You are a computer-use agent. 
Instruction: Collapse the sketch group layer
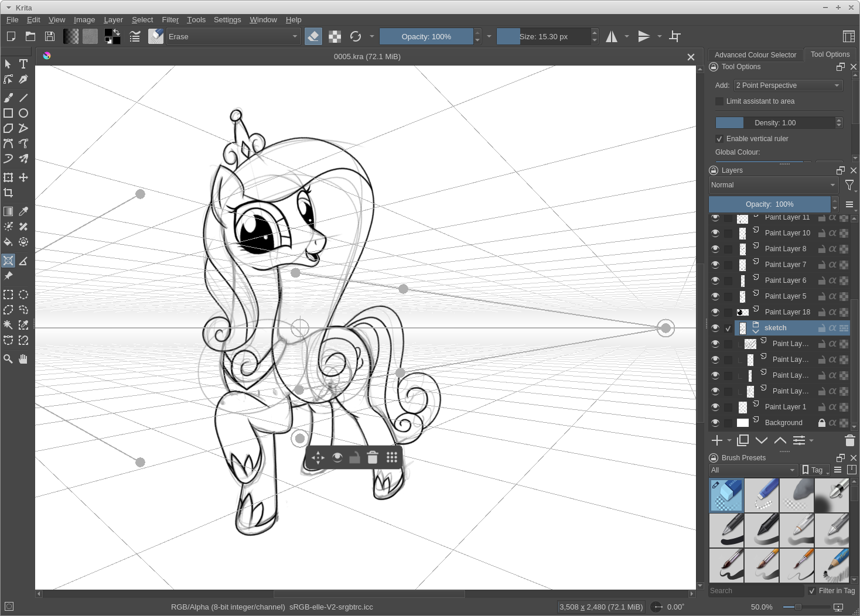tap(756, 331)
